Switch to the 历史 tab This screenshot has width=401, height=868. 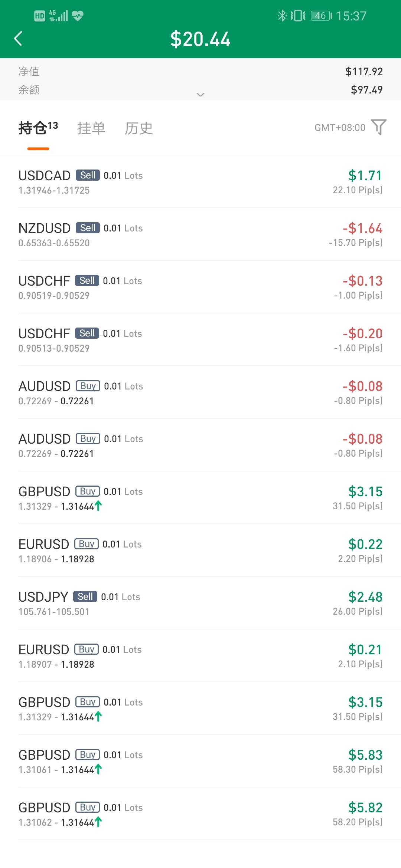139,128
